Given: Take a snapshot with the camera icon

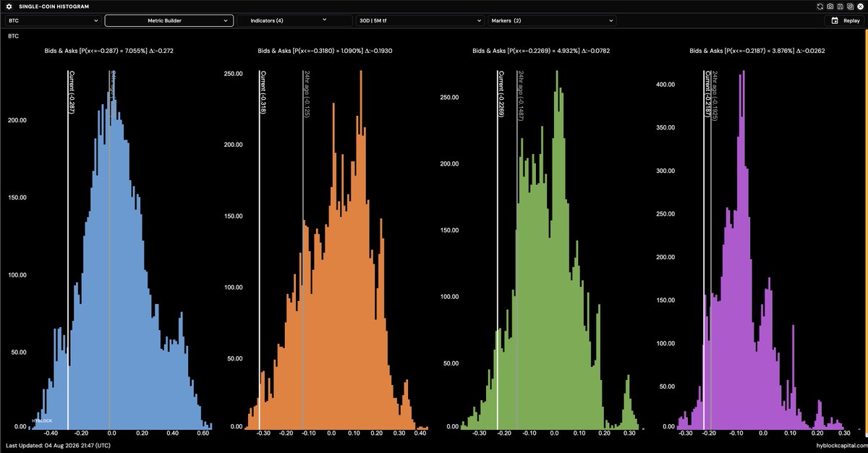Looking at the screenshot, I should click(830, 7).
